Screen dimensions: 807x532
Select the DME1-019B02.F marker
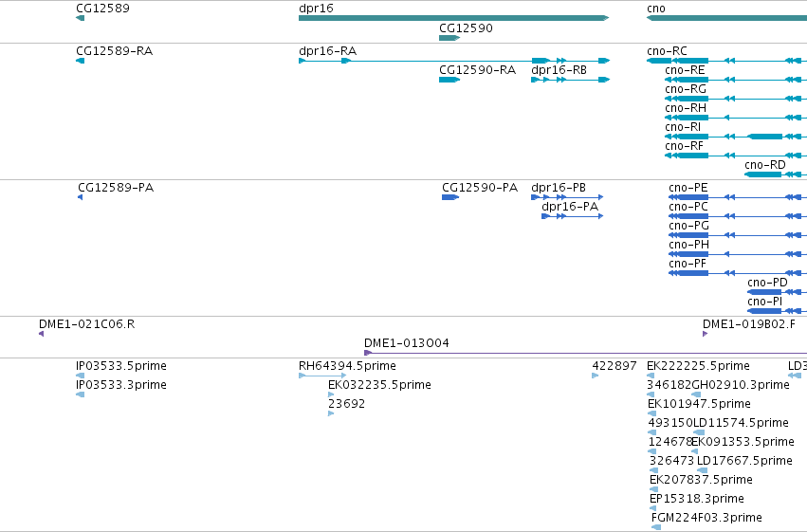coord(706,335)
